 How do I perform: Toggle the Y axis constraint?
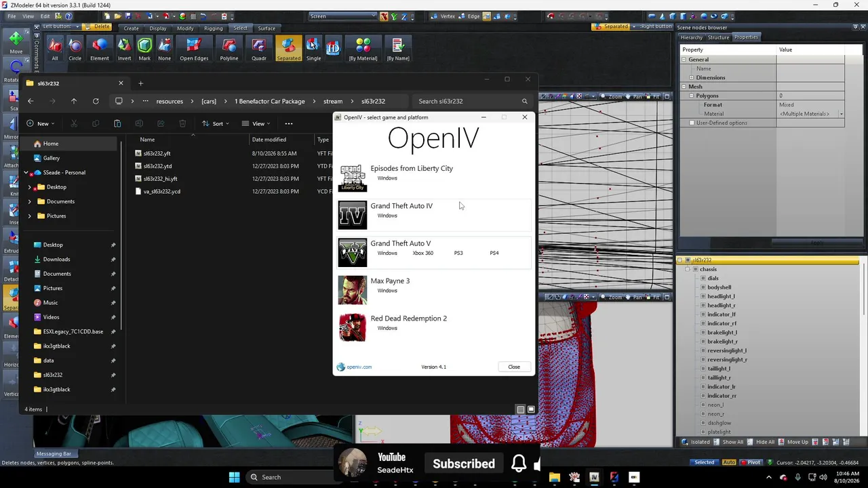pos(394,16)
